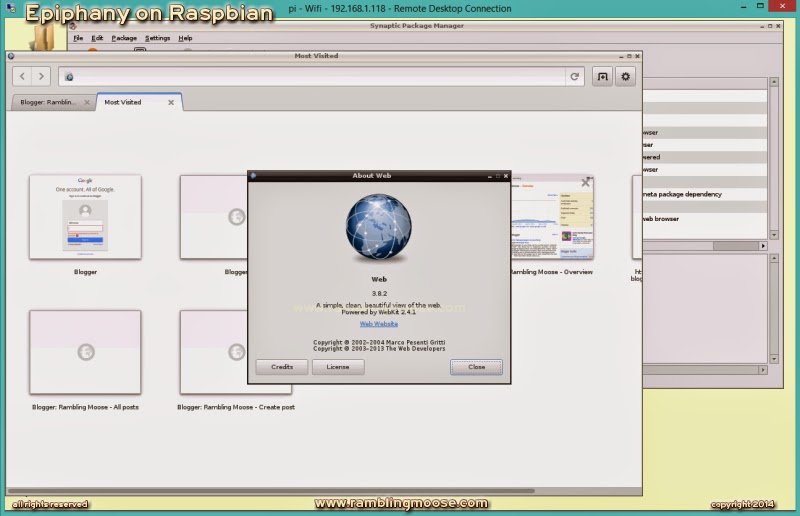800x516 pixels.
Task: Remove the Rambling Moose Overview thumbnail
Action: 586,182
